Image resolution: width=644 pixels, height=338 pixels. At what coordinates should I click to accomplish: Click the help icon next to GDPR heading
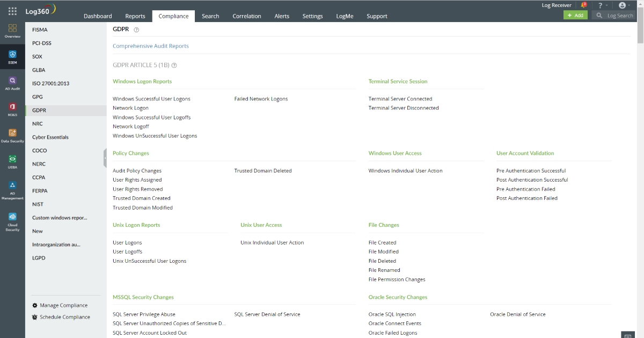coord(136,30)
